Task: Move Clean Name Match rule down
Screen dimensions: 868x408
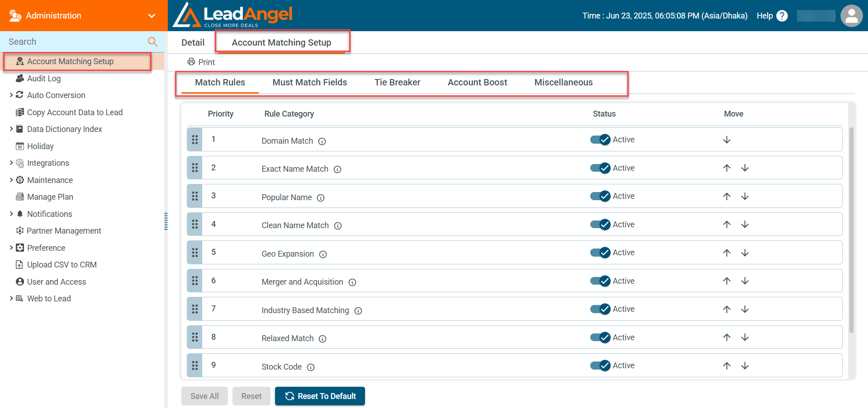Action: click(x=745, y=225)
